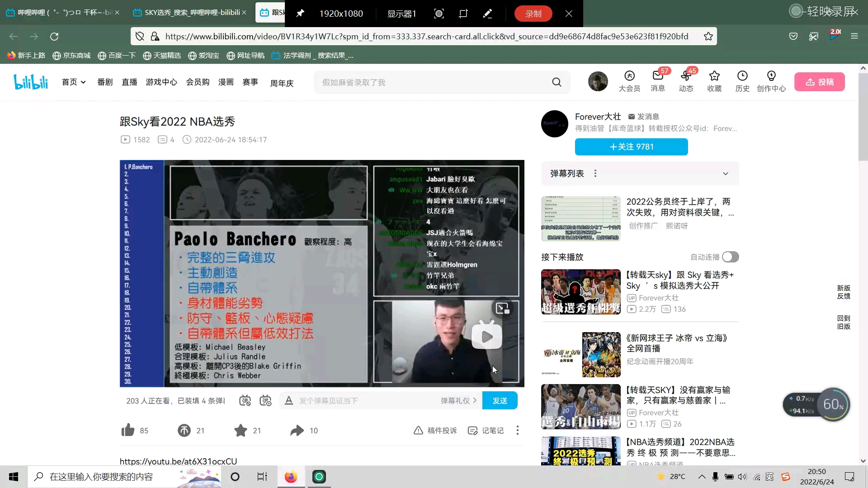Open 会员购 nav item

point(198,82)
